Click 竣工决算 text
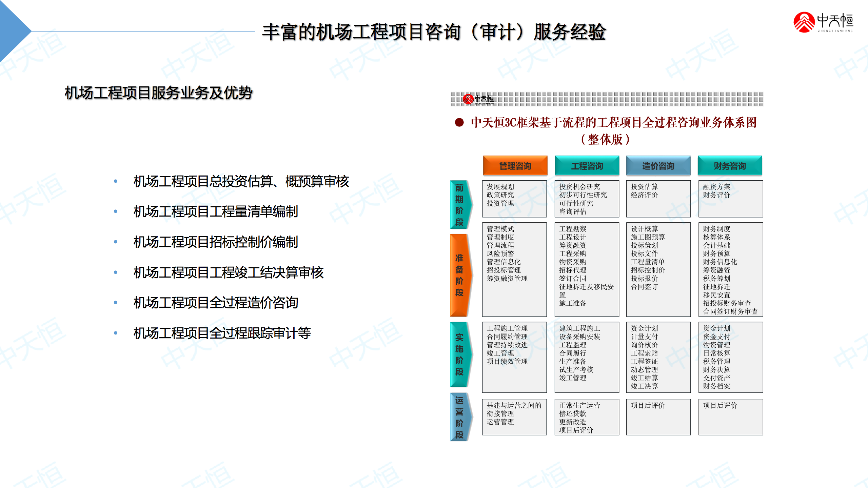 pos(644,386)
